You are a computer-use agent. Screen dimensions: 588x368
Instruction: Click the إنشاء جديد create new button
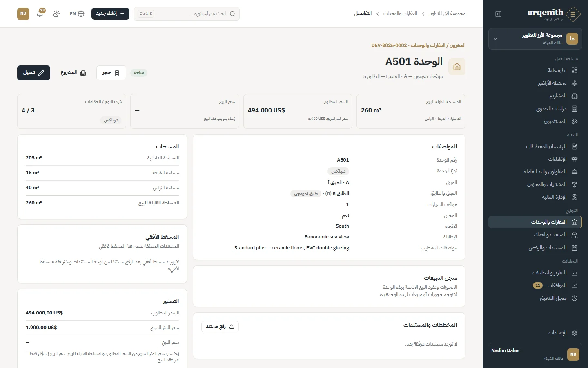[x=110, y=13]
